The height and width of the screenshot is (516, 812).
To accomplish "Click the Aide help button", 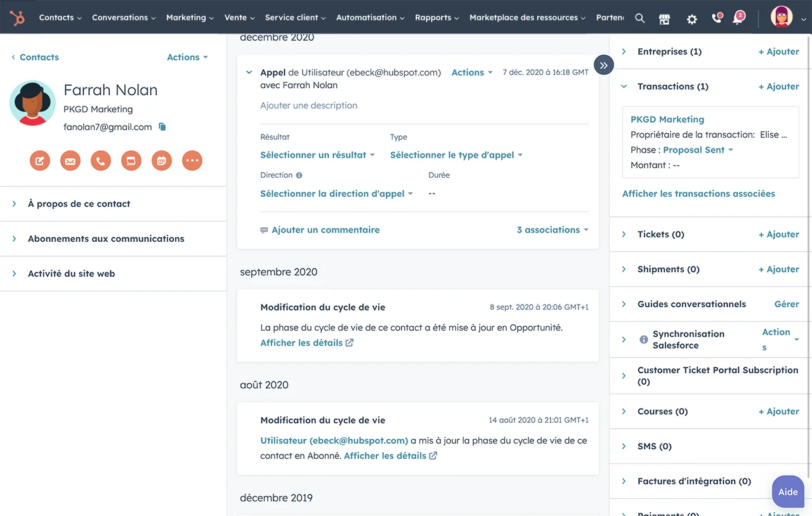I will (x=788, y=492).
